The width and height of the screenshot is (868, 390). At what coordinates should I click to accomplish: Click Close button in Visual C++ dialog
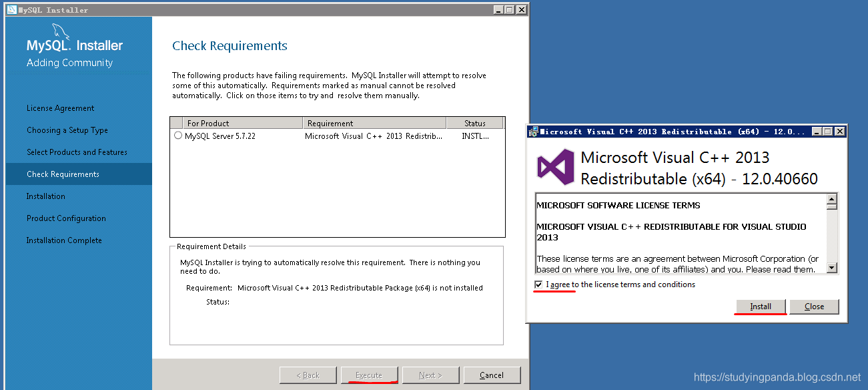click(x=814, y=307)
